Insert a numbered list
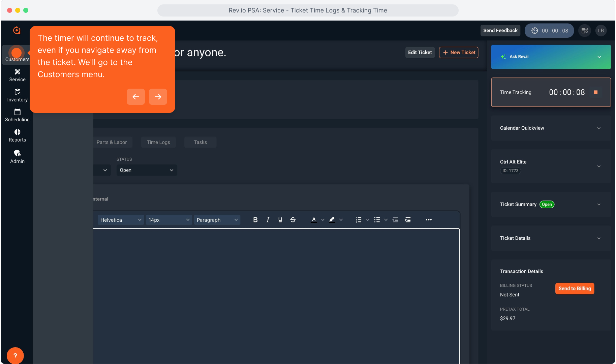Screen dimensions: 616x364 pyautogui.click(x=359, y=220)
